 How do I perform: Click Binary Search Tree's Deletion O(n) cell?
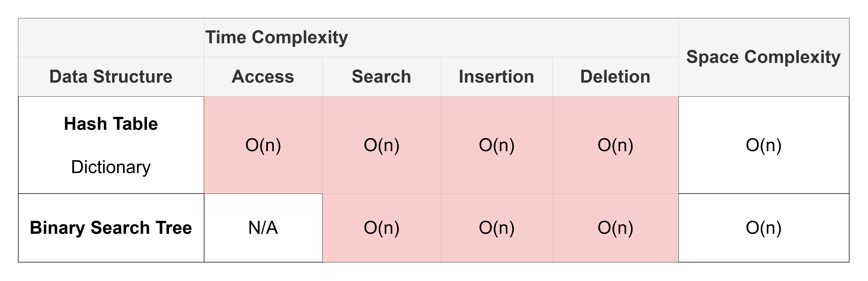point(615,228)
